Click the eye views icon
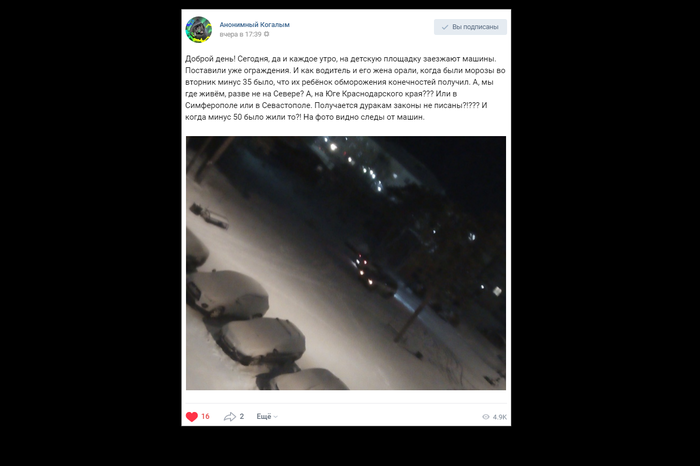Image resolution: width=700 pixels, height=466 pixels. point(486,417)
